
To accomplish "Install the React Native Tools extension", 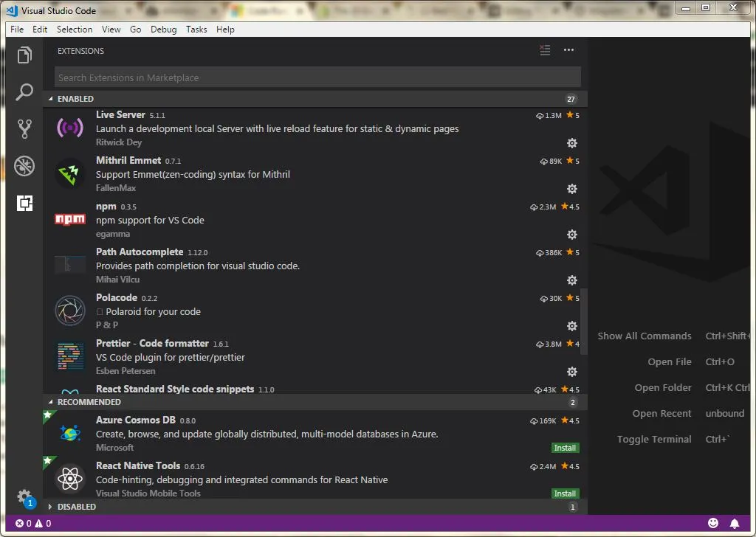I will (x=565, y=493).
